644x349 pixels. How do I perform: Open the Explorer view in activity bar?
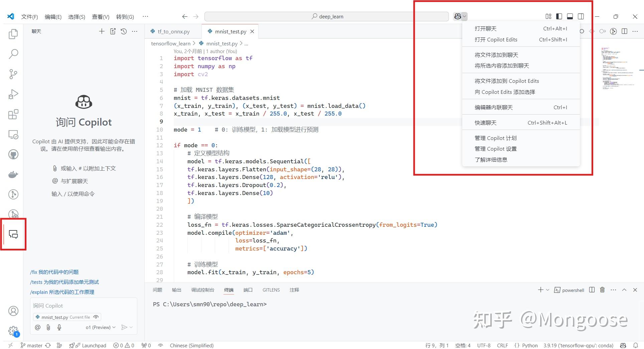point(13,34)
